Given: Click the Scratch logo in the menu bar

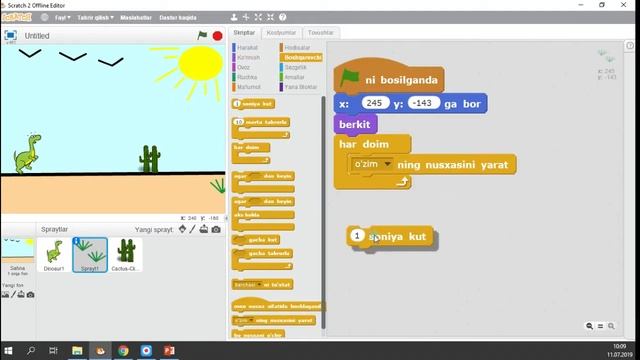Looking at the screenshot, I should click(x=17, y=18).
